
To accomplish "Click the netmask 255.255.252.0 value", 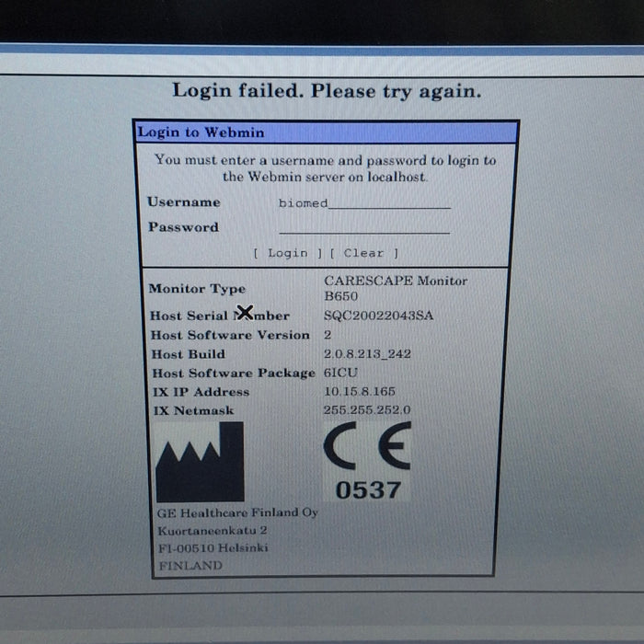I will (367, 410).
